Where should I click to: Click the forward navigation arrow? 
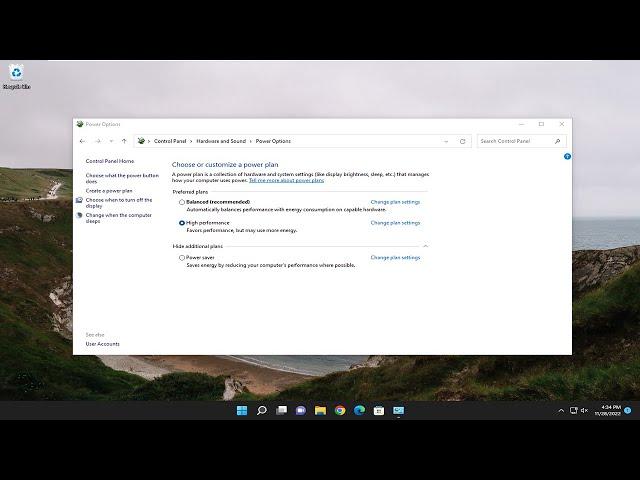tap(98, 141)
